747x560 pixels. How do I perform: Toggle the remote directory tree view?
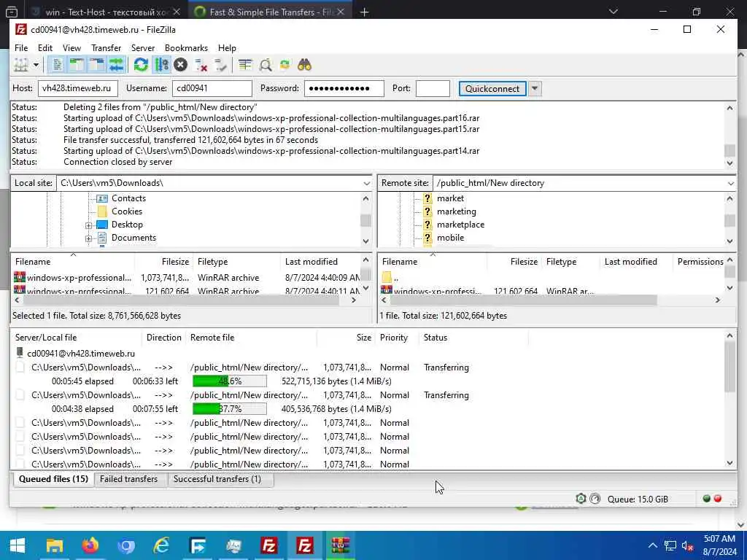[x=97, y=65]
